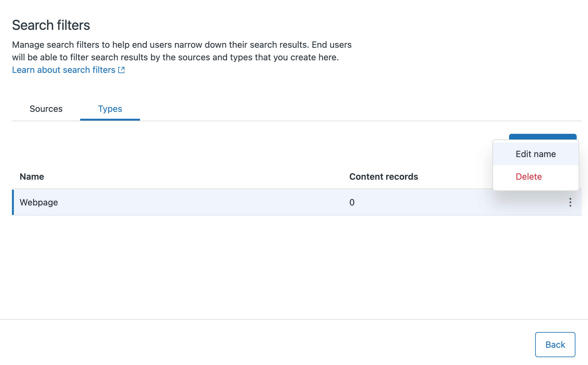Click the blue underline beneath the Types tab
The image size is (588, 365).
coord(110,120)
